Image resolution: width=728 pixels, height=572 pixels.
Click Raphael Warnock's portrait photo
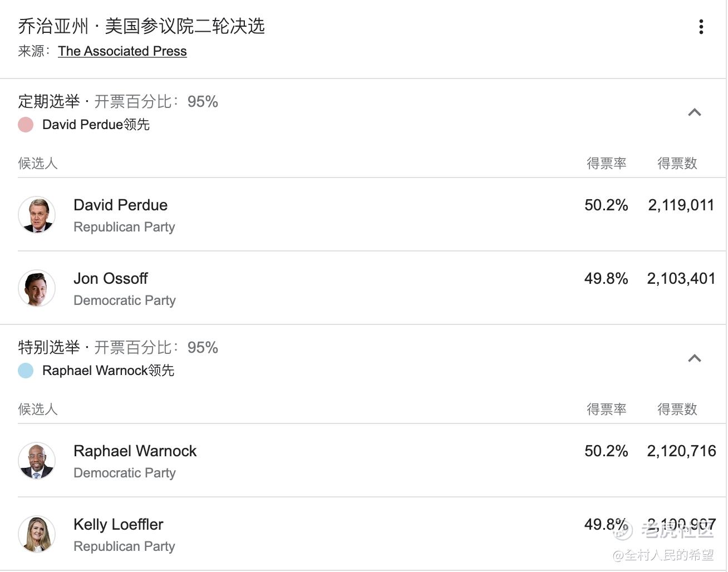click(37, 461)
